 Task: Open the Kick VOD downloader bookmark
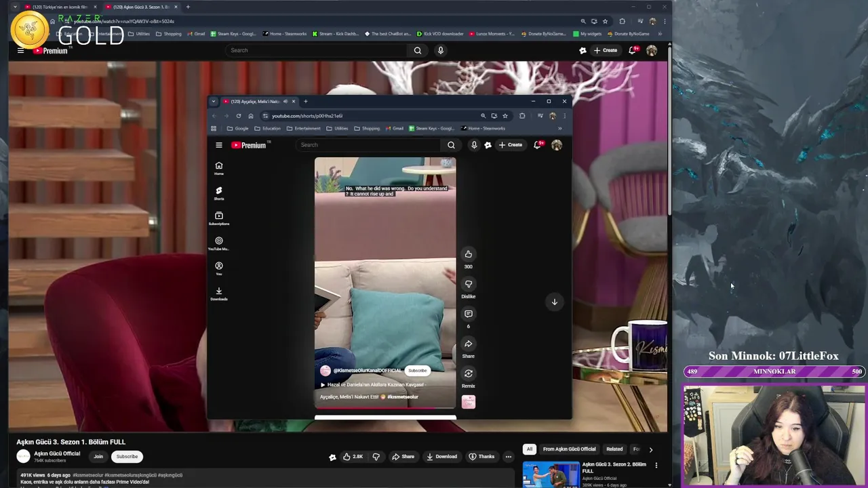440,34
